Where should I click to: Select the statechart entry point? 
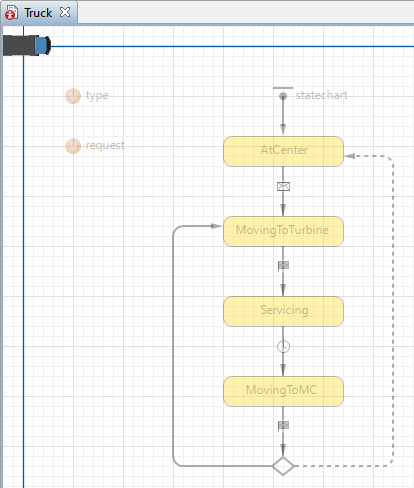coord(283,96)
